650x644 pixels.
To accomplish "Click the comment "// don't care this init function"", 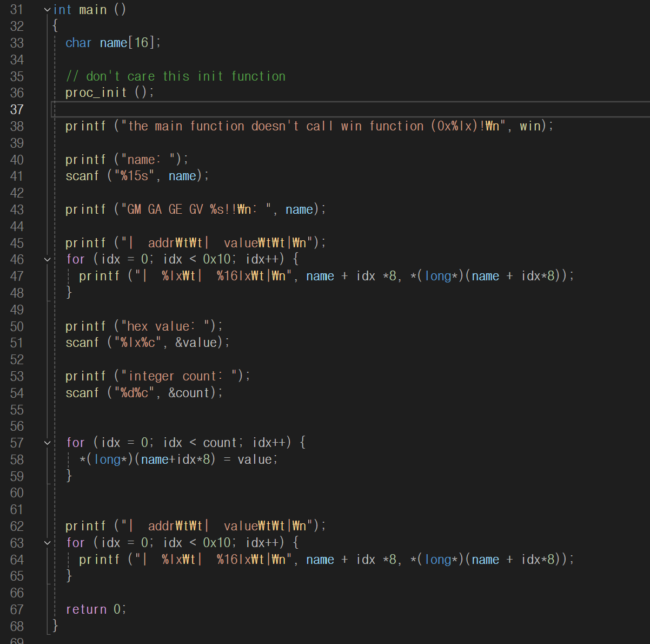I will click(x=176, y=76).
